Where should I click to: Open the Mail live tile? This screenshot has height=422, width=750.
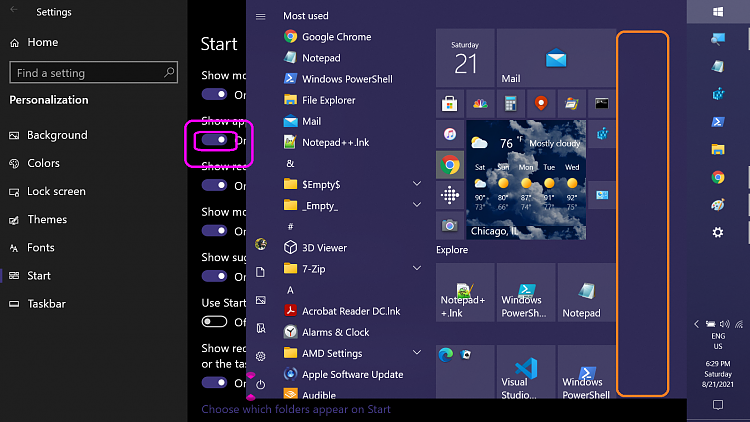[x=556, y=57]
